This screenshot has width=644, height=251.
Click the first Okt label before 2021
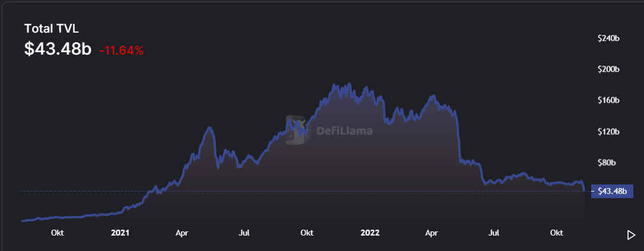click(x=58, y=233)
